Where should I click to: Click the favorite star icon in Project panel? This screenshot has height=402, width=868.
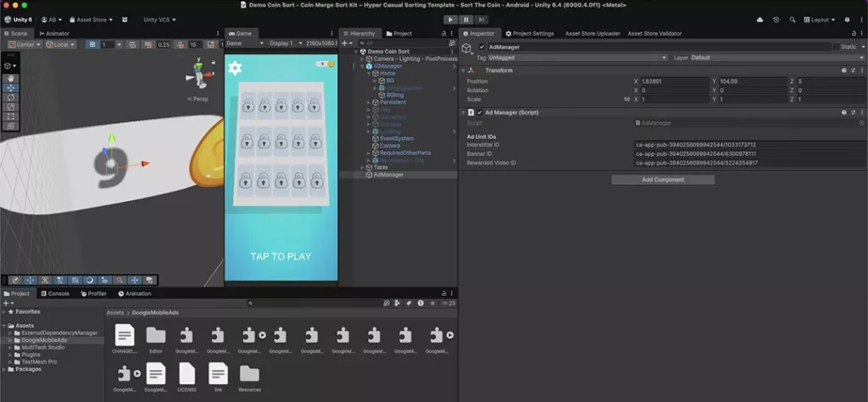(432, 303)
